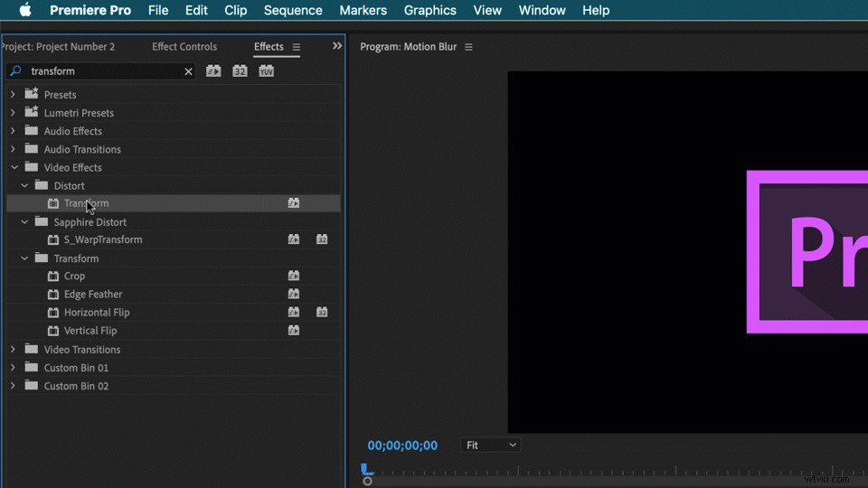Click the Audio Effects folder icon
Viewport: 868px width, 488px height.
(32, 130)
